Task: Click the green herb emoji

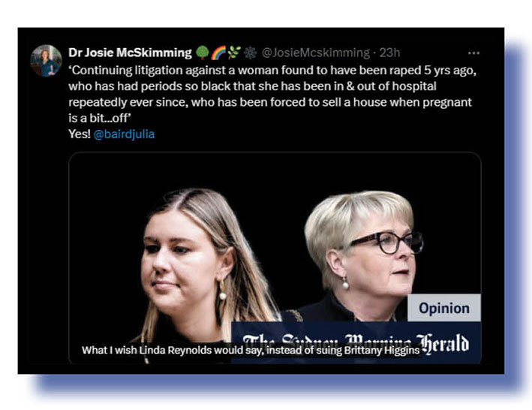Action: click(234, 53)
